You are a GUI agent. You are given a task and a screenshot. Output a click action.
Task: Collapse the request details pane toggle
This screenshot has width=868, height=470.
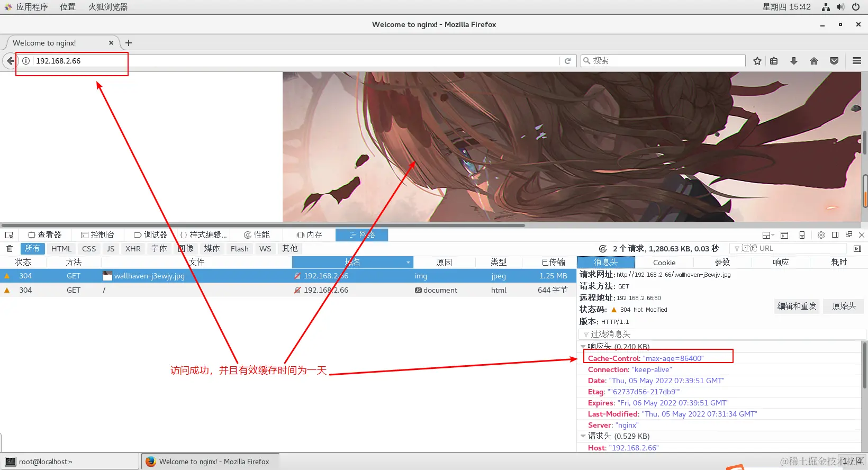click(x=857, y=249)
